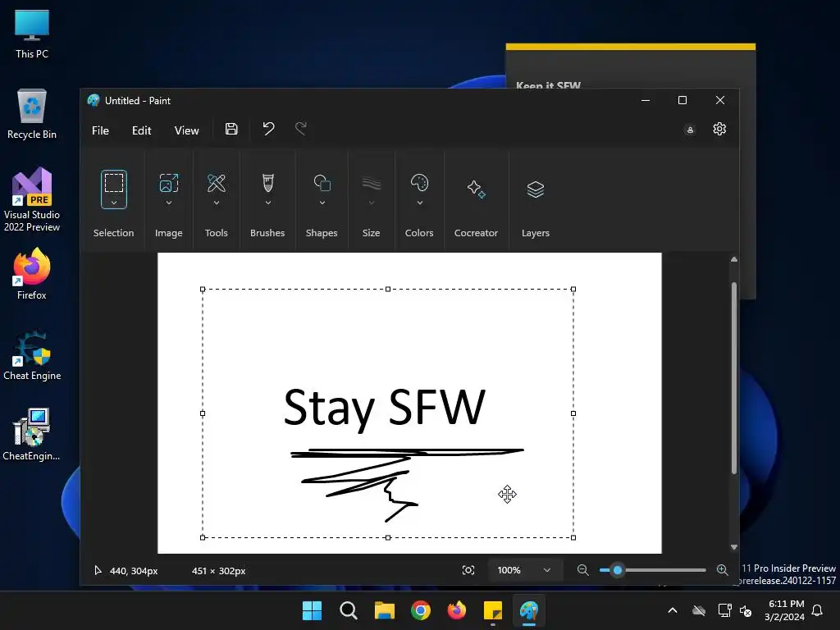Click the muted volume icon in the tray
840x630 pixels.
746,610
